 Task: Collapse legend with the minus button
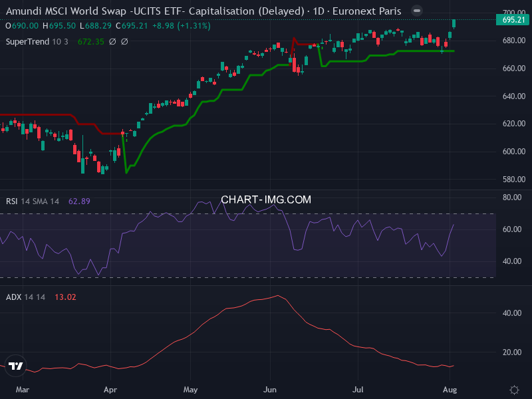click(x=417, y=11)
